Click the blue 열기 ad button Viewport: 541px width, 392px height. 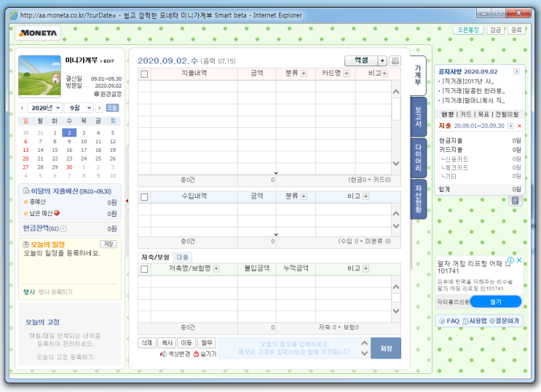[496, 302]
